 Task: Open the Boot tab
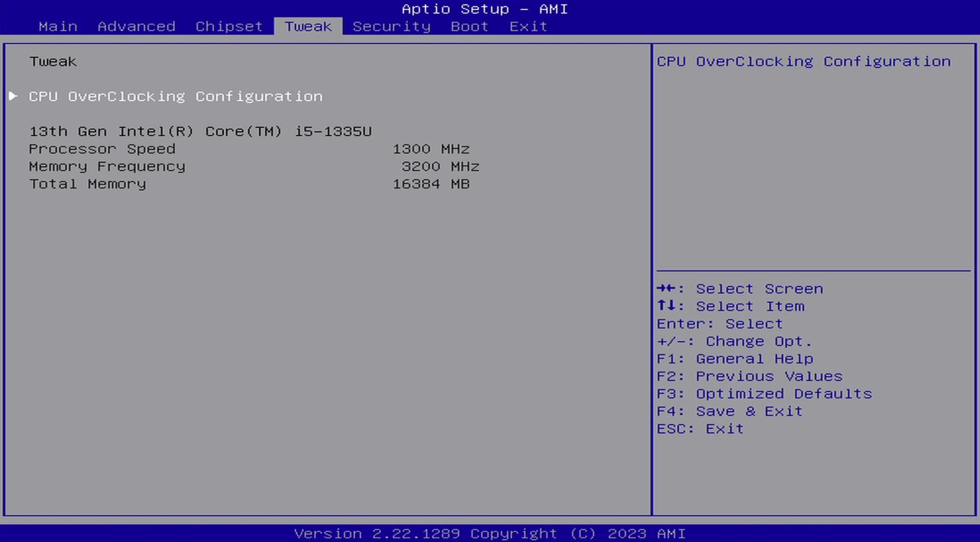pyautogui.click(x=470, y=27)
